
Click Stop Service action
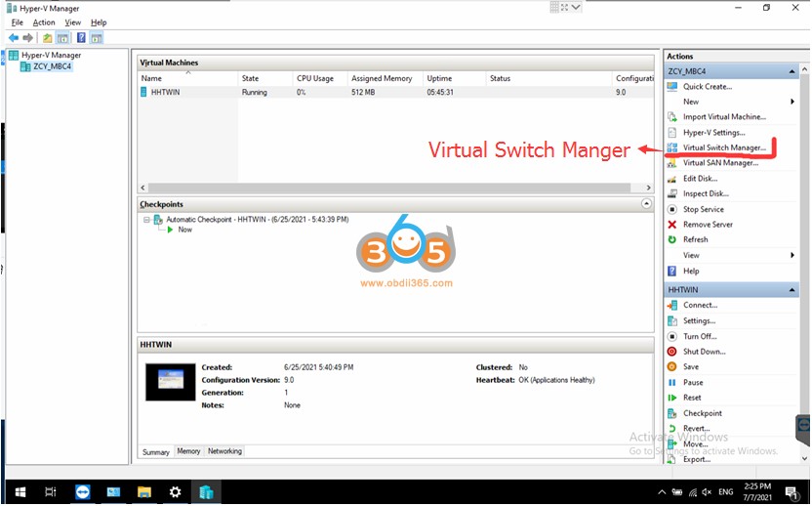[704, 209]
